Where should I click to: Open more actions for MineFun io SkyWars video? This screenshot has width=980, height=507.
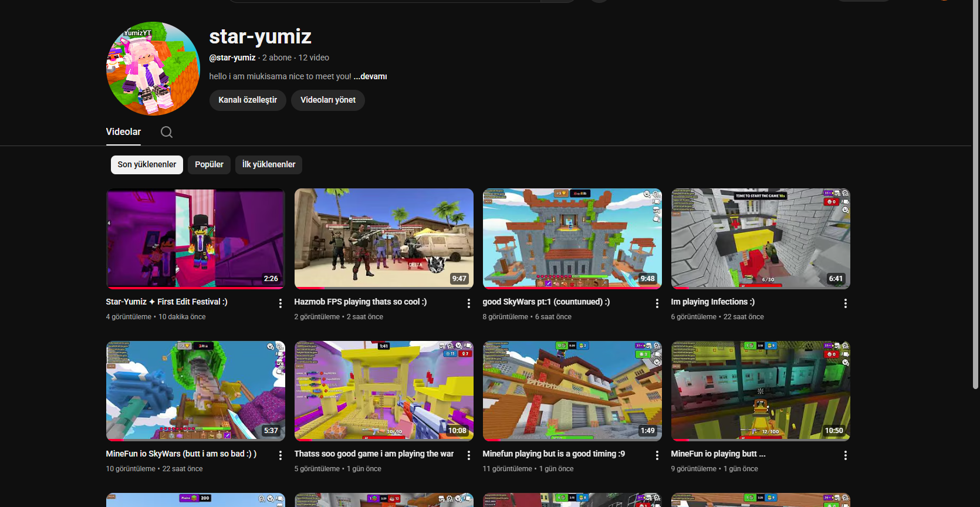tap(280, 455)
